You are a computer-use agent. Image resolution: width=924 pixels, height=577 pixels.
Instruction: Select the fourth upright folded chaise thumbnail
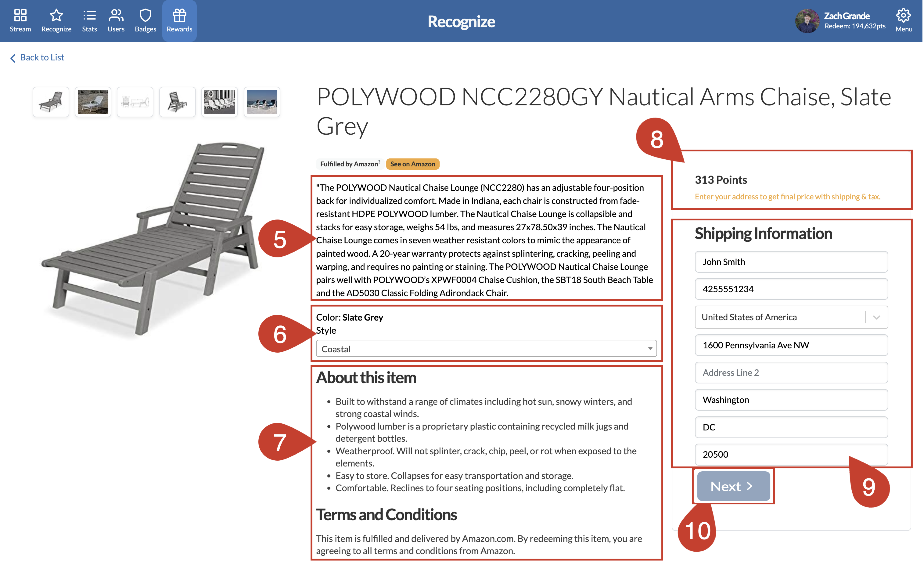click(x=178, y=102)
